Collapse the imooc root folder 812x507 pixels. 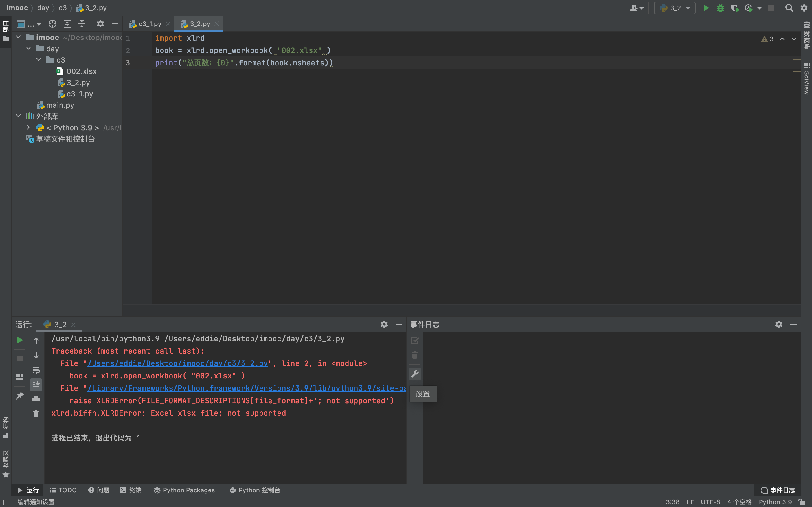pos(18,37)
